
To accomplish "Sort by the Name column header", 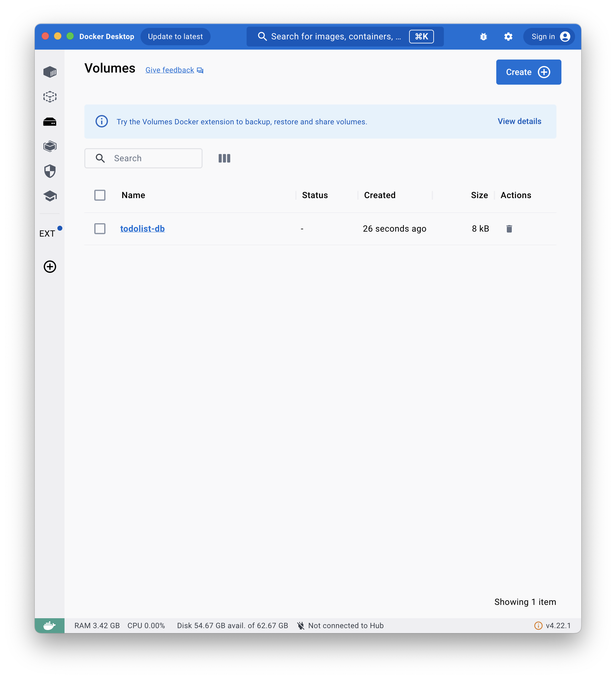I will (x=133, y=195).
